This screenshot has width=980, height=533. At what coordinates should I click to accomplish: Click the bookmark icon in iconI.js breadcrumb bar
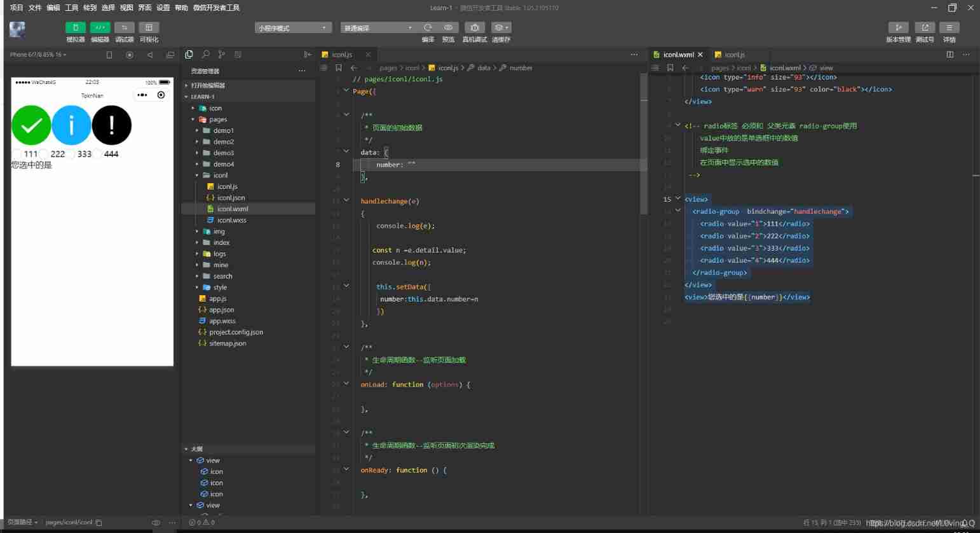(x=339, y=67)
